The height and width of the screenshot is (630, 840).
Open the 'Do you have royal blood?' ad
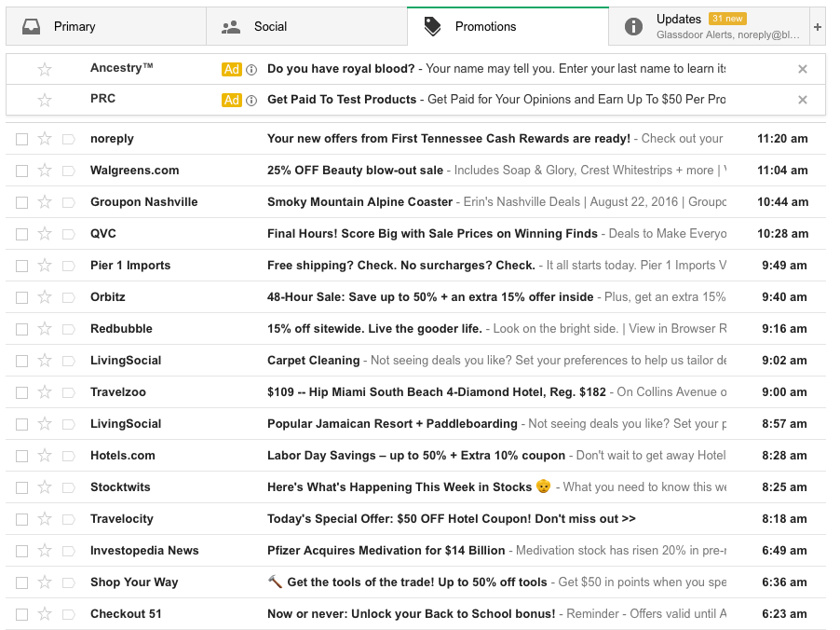415,69
